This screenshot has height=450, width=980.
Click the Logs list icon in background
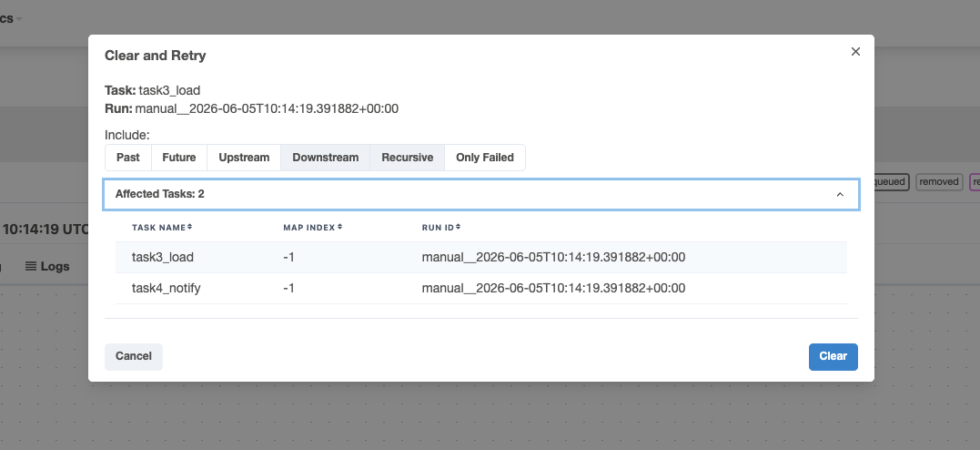pyautogui.click(x=31, y=266)
